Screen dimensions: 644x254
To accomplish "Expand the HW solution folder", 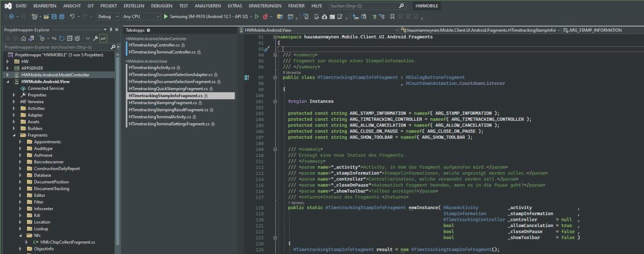I will pyautogui.click(x=8, y=61).
